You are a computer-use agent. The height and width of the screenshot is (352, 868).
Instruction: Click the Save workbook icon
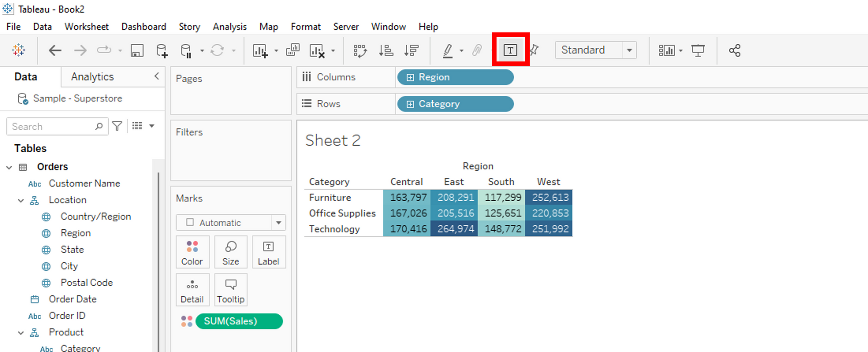click(x=137, y=51)
